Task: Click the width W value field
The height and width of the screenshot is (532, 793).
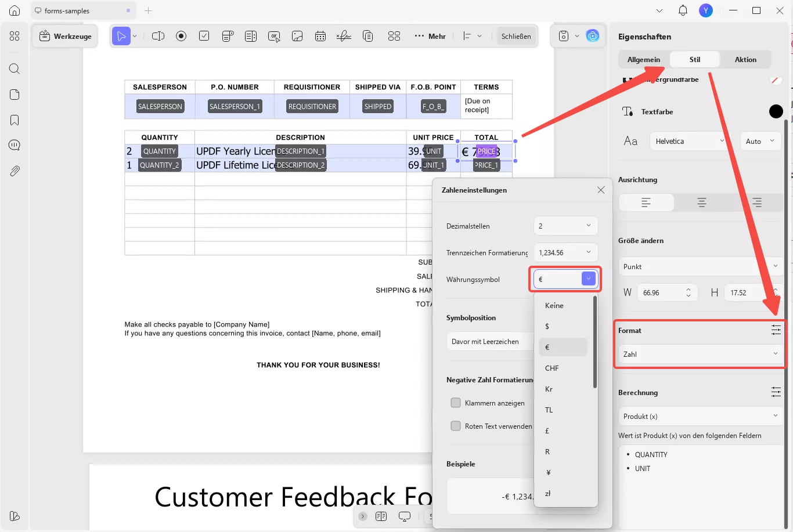Action: [666, 292]
